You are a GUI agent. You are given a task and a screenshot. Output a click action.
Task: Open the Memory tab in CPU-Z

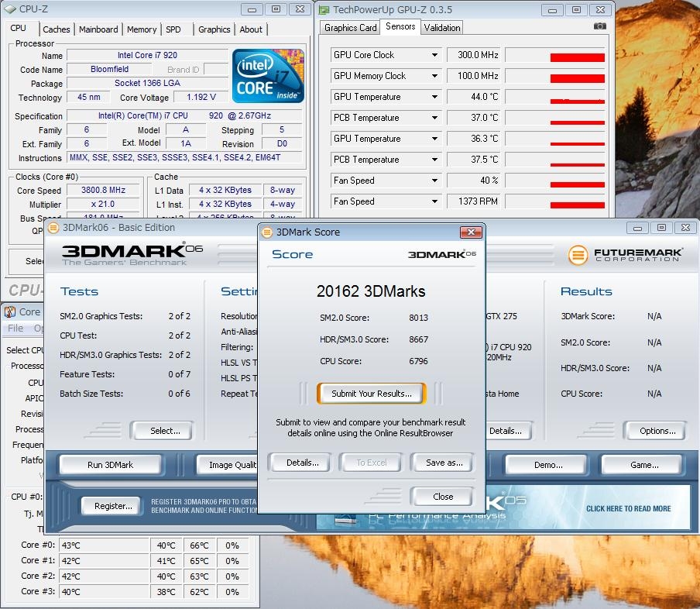(142, 29)
